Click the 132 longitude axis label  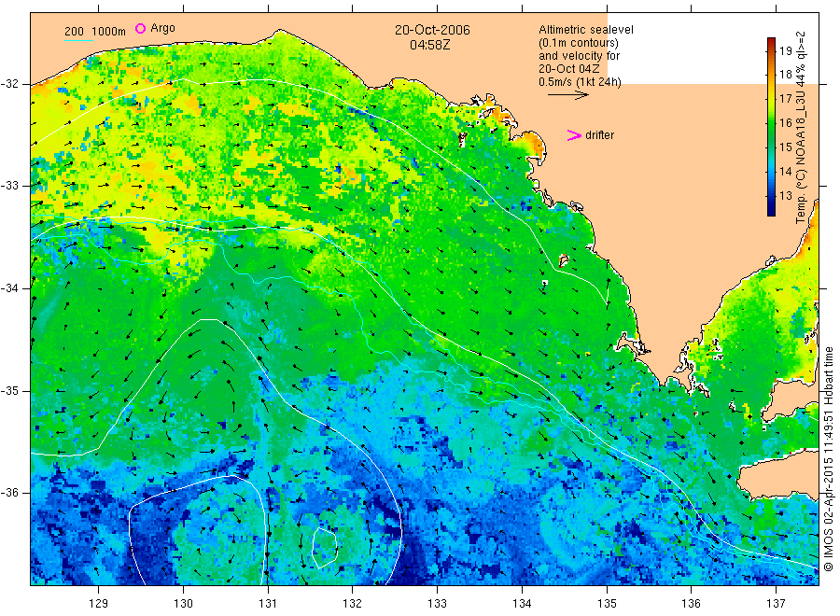pos(353,604)
